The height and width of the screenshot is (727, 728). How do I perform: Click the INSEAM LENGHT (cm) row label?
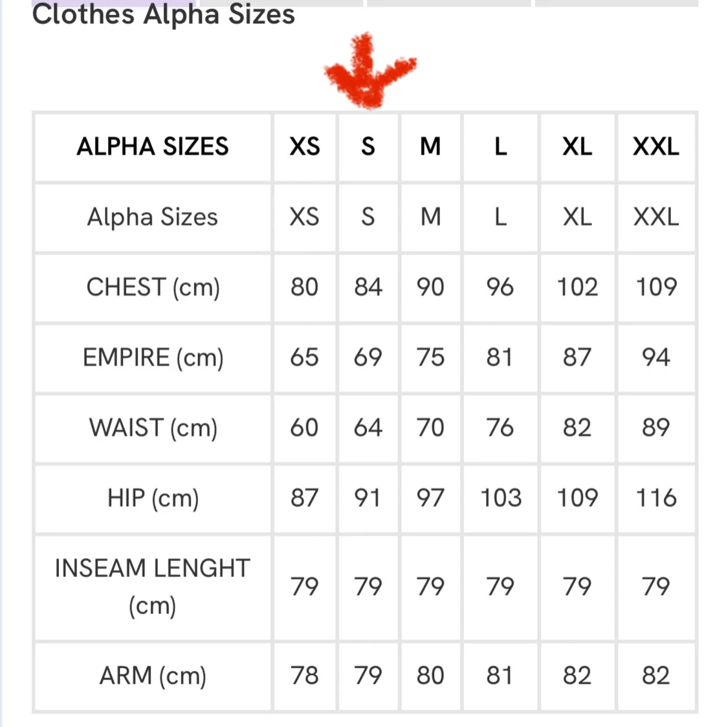(x=153, y=587)
